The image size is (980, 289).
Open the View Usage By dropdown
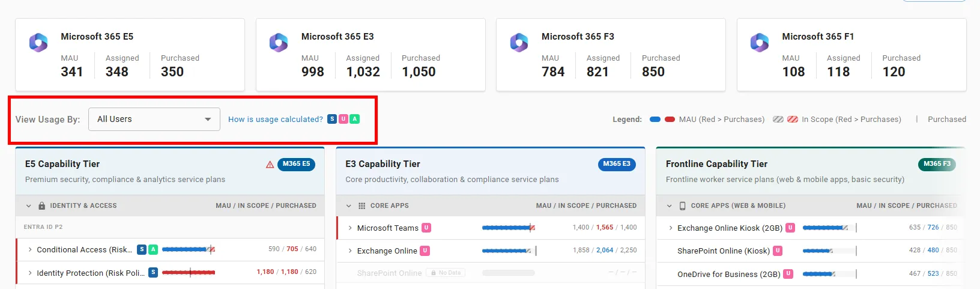(154, 119)
